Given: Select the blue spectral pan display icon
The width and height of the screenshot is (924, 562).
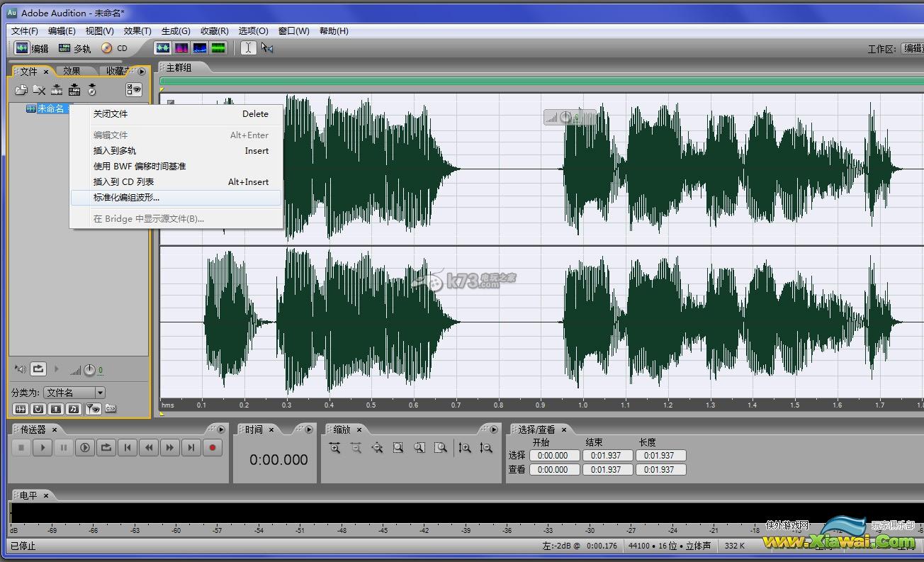Looking at the screenshot, I should 200,48.
